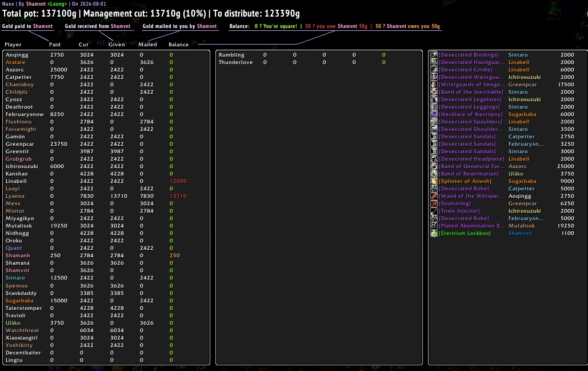Click the Desecrated Shoulderpads item icon
This screenshot has height=371, width=588.
pos(434,129)
